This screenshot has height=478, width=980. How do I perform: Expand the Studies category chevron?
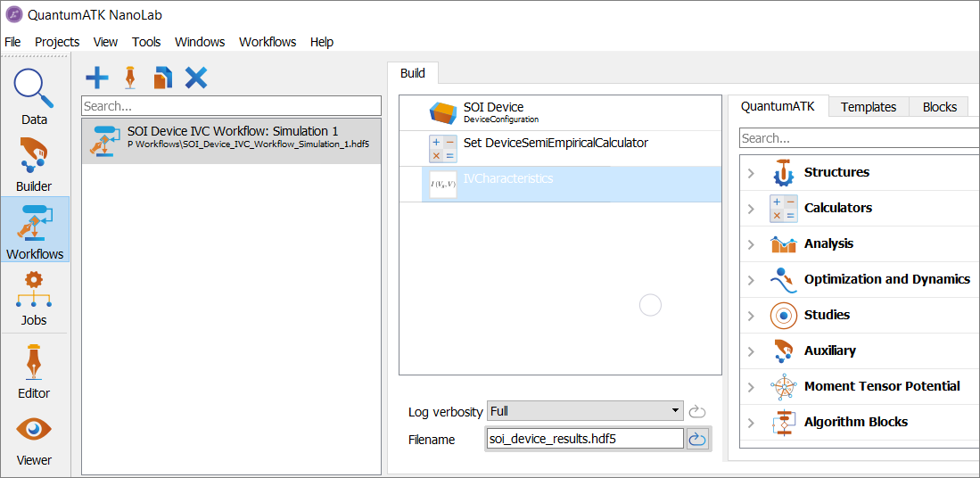click(751, 316)
